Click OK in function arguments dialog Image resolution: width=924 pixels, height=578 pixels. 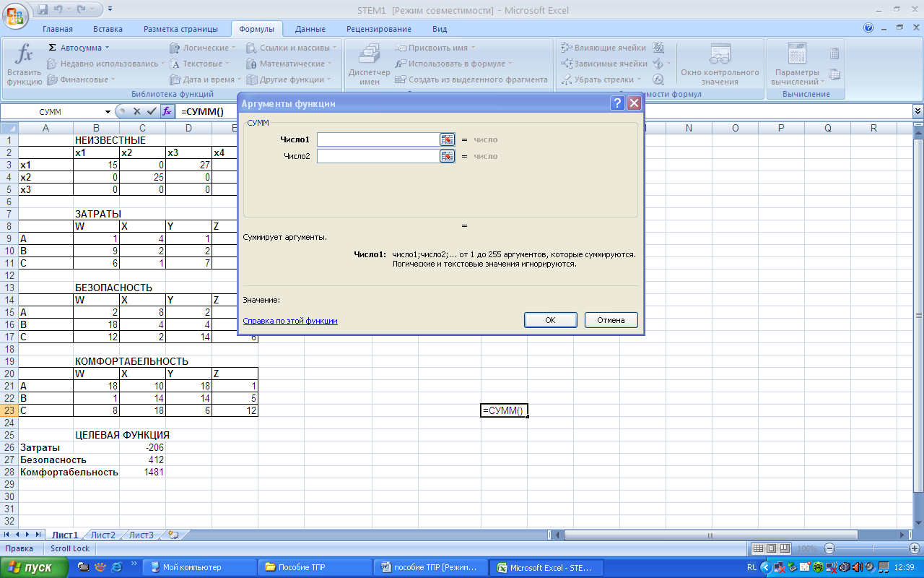click(550, 320)
